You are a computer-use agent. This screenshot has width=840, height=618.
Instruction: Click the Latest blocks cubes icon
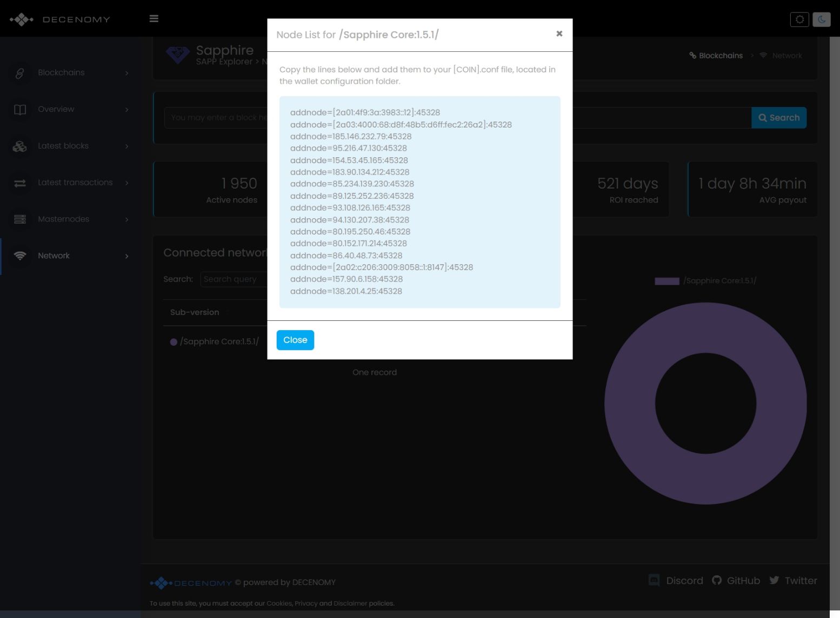pyautogui.click(x=20, y=146)
